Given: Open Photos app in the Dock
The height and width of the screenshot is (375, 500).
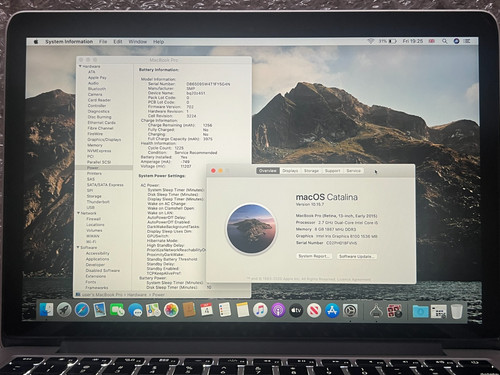Looking at the screenshot, I should tap(171, 310).
